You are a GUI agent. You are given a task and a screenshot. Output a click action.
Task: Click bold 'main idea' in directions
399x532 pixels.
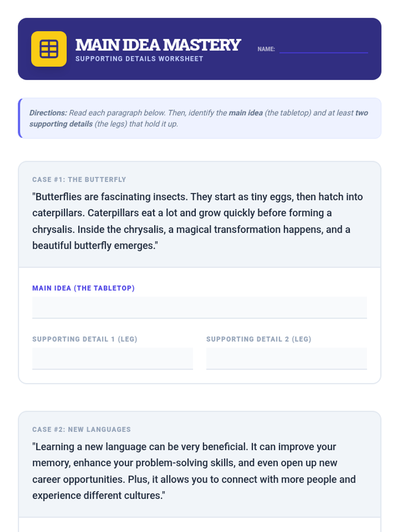[x=245, y=113]
